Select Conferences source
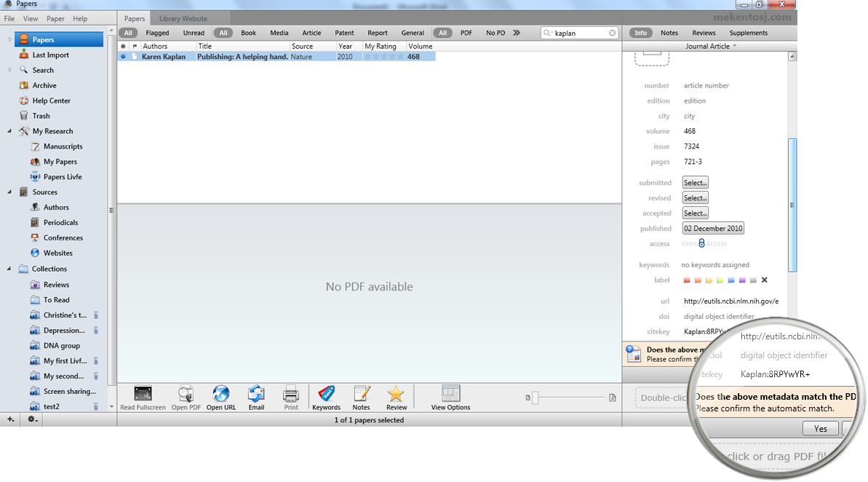 (63, 237)
